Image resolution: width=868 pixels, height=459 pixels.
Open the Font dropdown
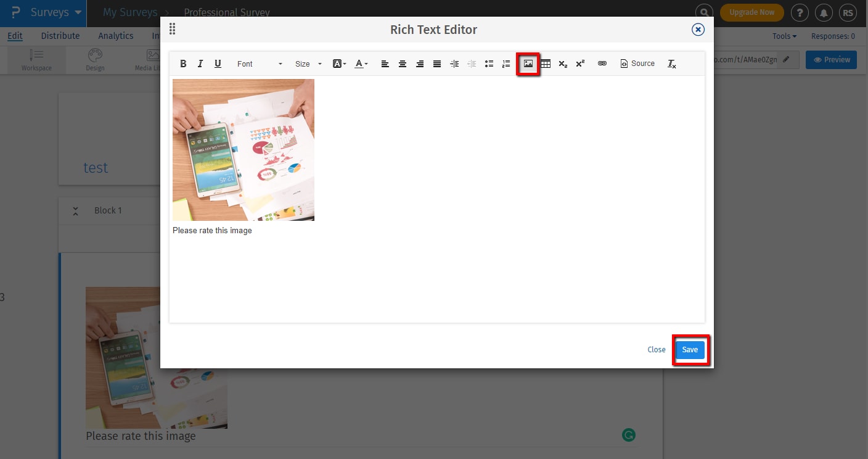[259, 64]
